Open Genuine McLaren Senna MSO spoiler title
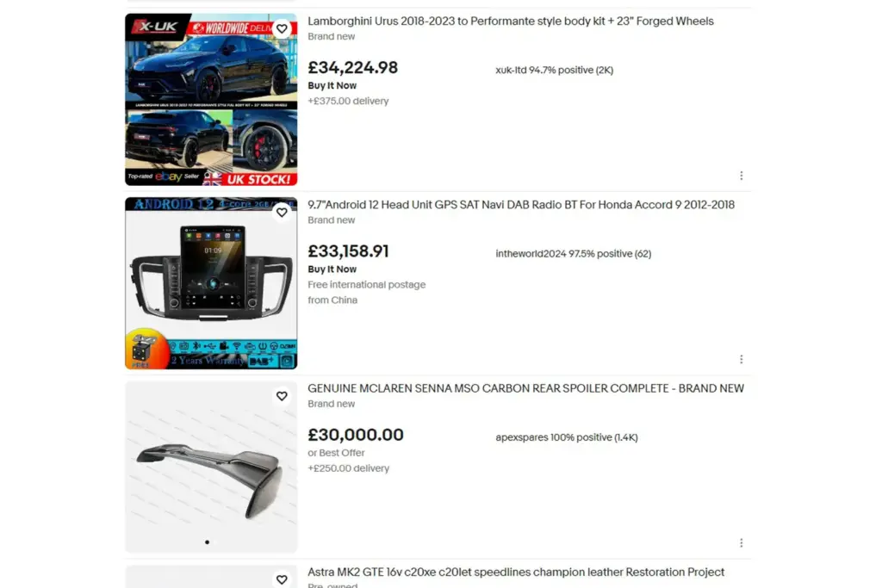 [525, 388]
